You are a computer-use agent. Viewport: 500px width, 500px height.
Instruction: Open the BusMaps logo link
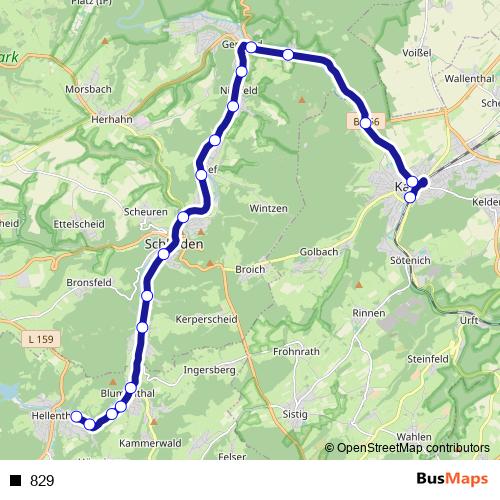point(452,479)
